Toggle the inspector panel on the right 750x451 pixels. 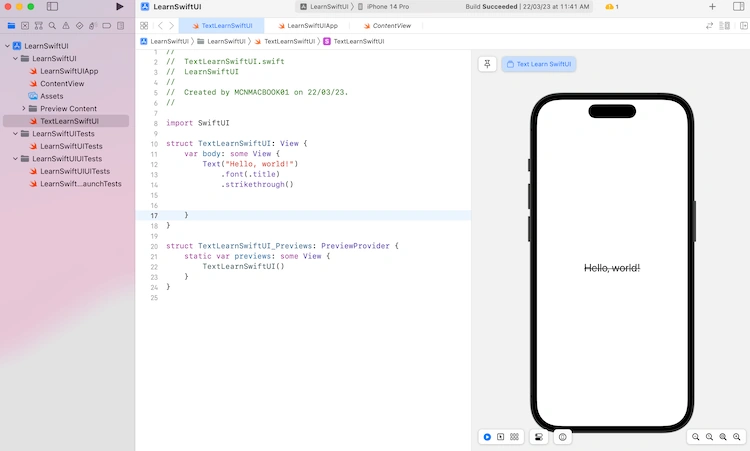(738, 7)
